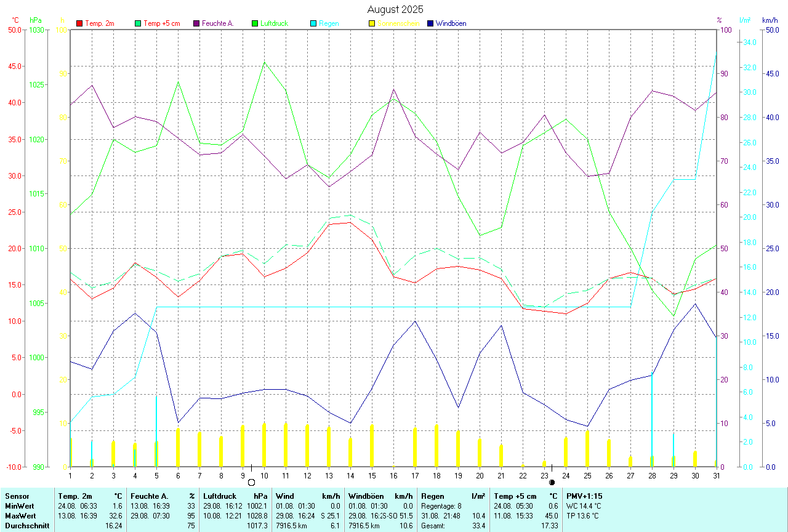Click the dark blue Windböen legend square

pos(430,23)
